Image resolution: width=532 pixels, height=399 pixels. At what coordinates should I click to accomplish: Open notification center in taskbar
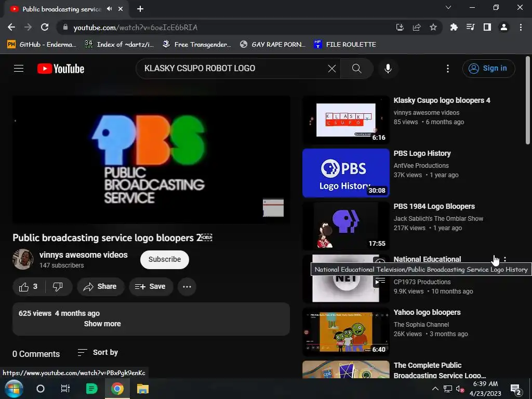point(515,389)
